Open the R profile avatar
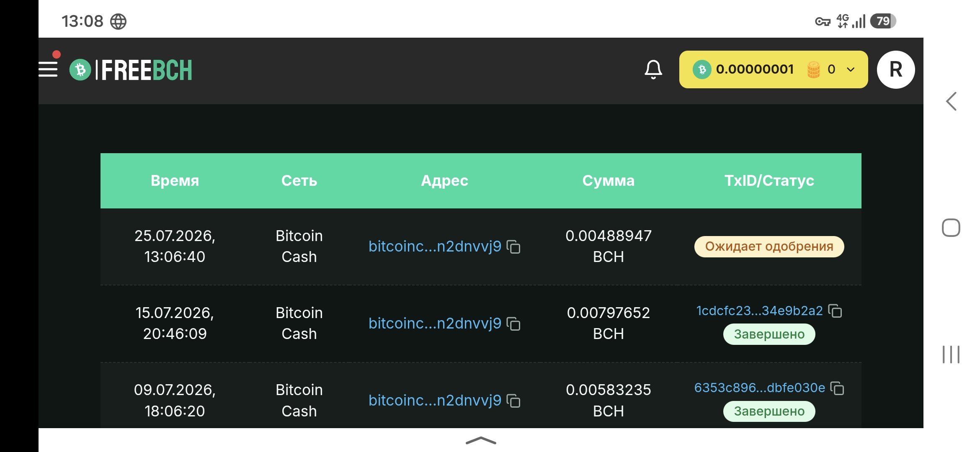 (x=896, y=69)
